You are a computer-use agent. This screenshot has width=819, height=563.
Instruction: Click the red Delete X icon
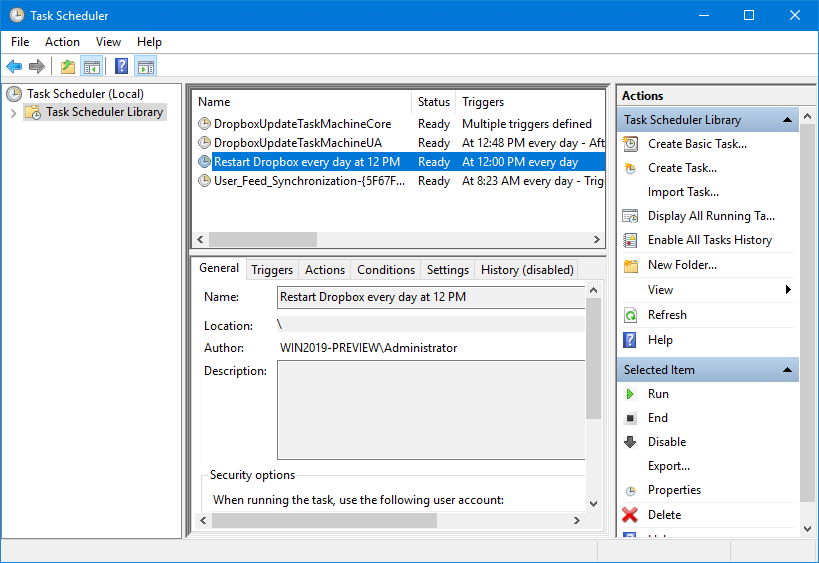(x=630, y=515)
